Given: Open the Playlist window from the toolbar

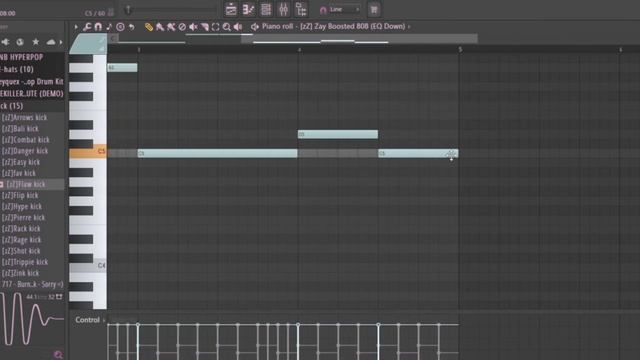Looking at the screenshot, I should [x=231, y=9].
